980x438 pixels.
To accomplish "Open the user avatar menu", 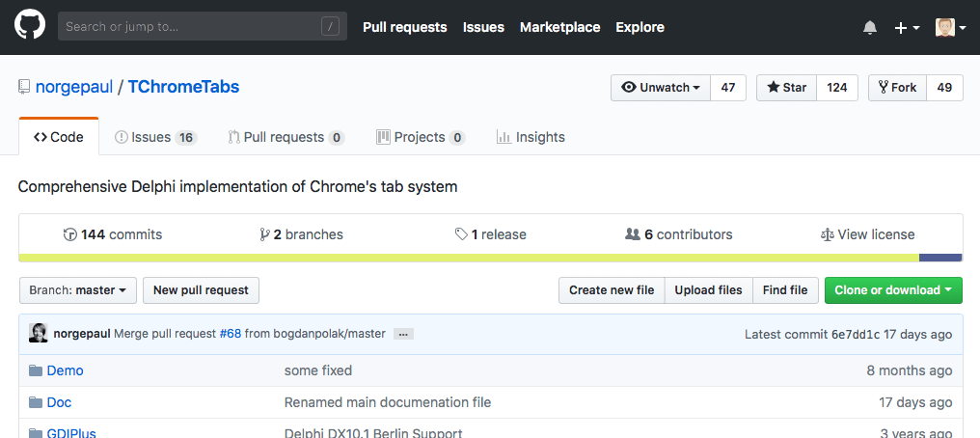I will pos(951,27).
